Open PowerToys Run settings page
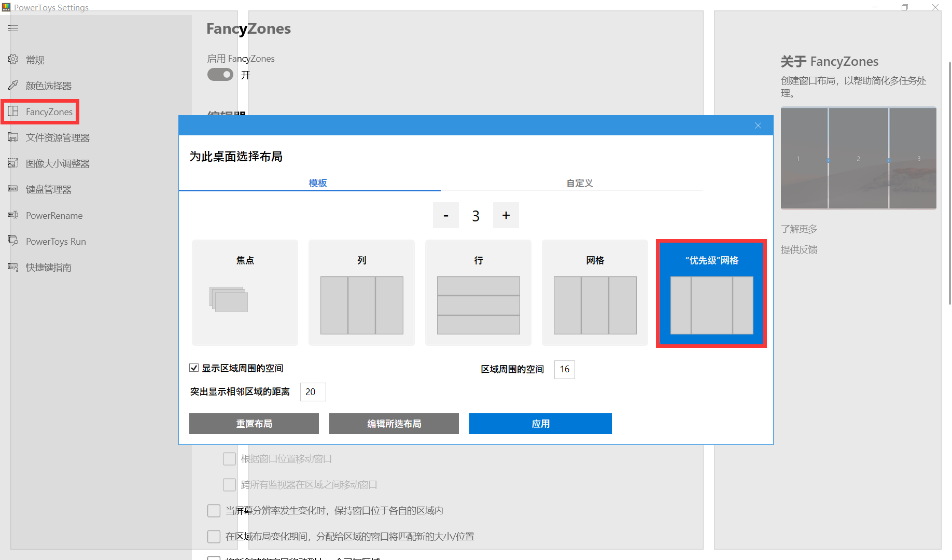This screenshot has width=952, height=560. coord(56,241)
